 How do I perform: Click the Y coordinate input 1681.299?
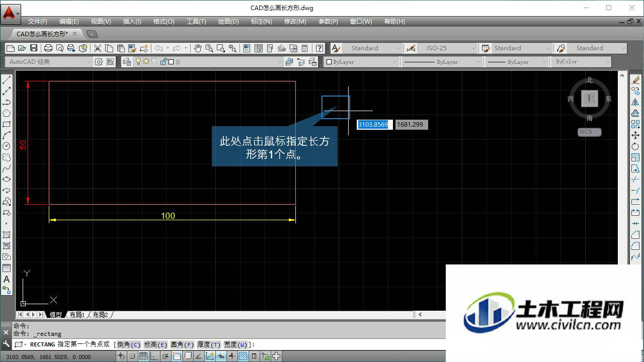coord(411,125)
